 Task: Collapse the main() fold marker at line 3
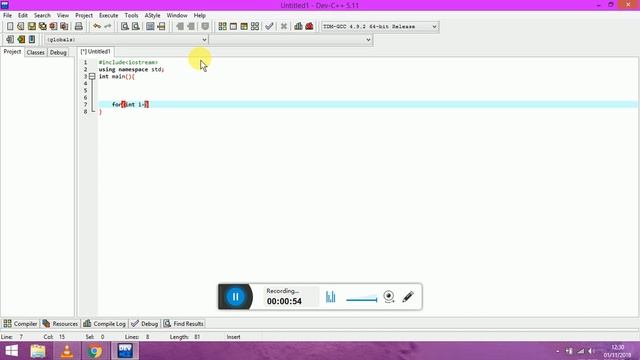(x=92, y=76)
